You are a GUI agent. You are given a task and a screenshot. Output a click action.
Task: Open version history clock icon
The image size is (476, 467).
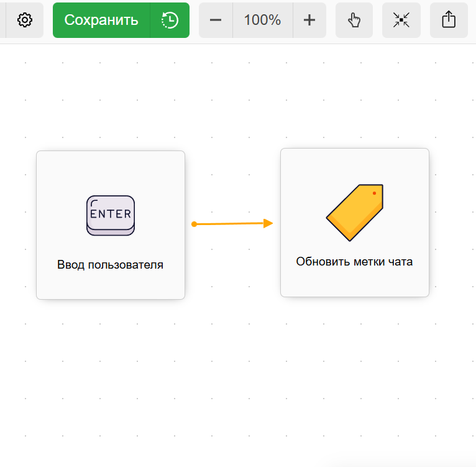170,21
